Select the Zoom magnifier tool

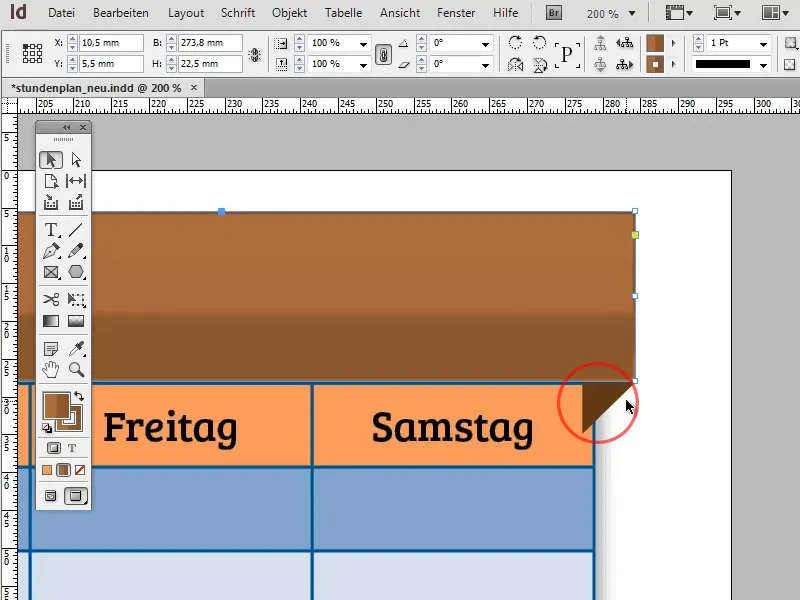76,369
